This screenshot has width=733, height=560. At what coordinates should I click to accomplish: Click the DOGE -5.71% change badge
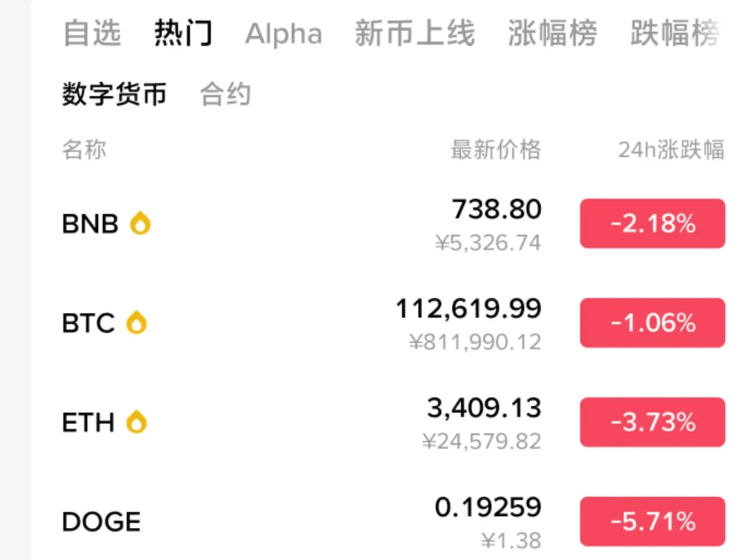[x=653, y=521]
